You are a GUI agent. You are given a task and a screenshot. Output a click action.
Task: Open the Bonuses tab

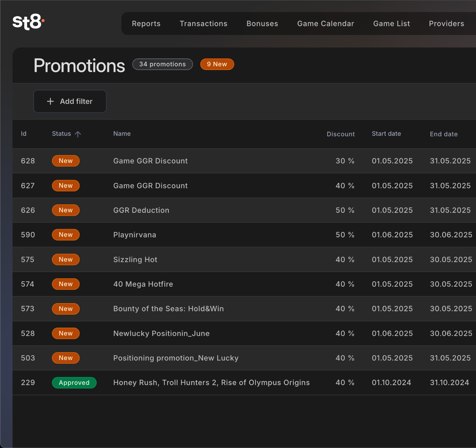[x=262, y=23]
